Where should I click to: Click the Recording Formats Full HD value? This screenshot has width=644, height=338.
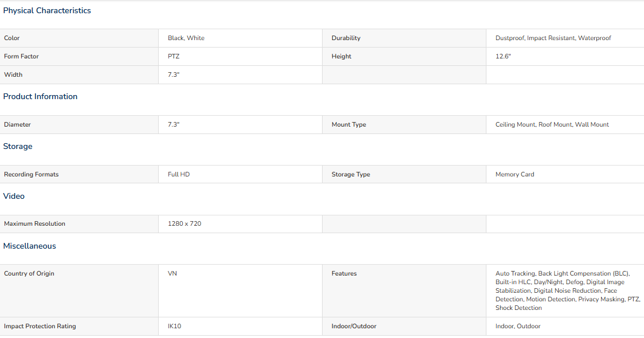pos(179,174)
